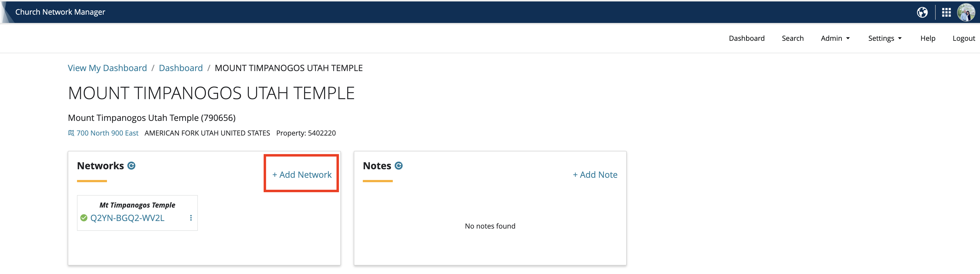Click the globe language icon

922,12
